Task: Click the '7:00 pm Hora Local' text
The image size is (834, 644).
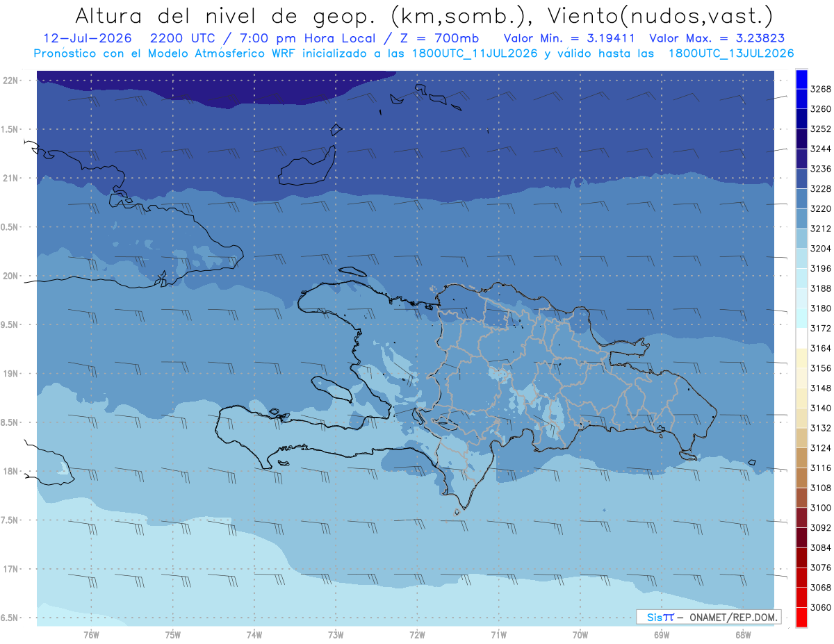Action: tap(307, 38)
